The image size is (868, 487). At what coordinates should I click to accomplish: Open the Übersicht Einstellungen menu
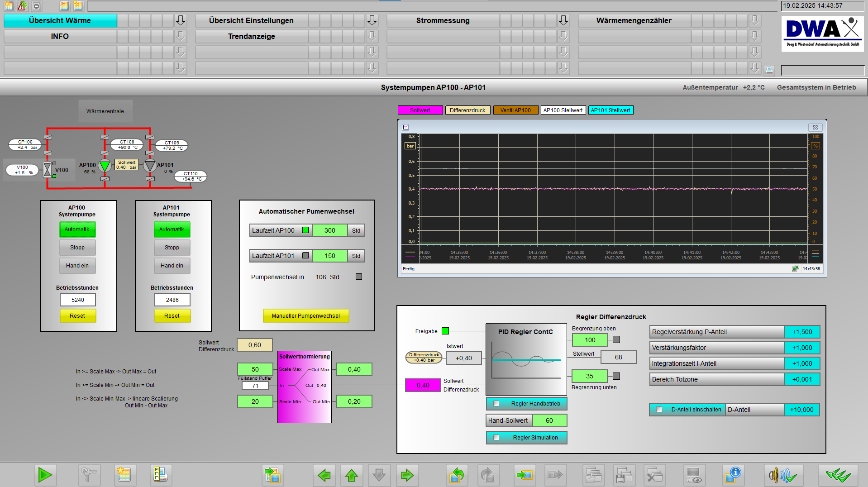[x=251, y=20]
